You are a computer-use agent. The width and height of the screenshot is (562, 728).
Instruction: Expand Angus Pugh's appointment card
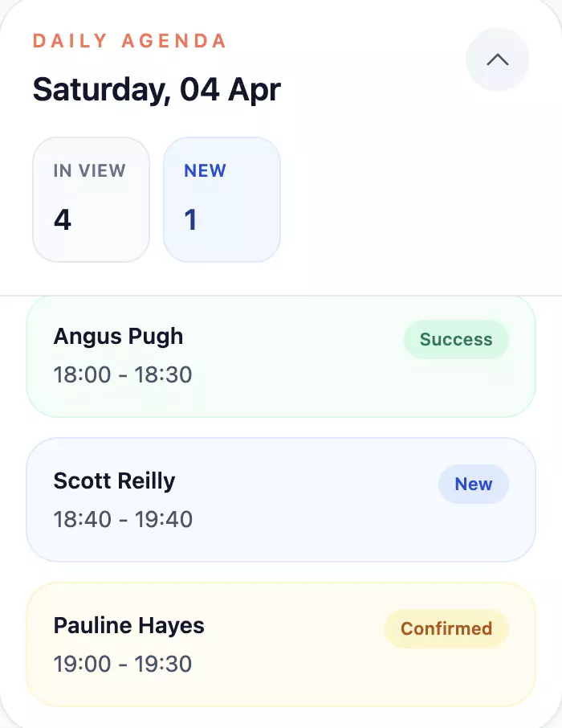coord(279,355)
